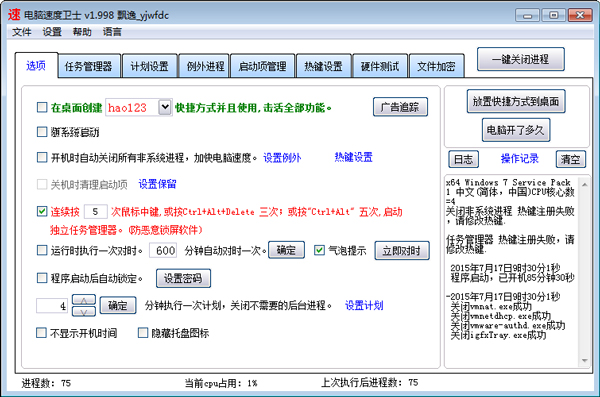Click the log scrollbar down arrow

[585, 360]
